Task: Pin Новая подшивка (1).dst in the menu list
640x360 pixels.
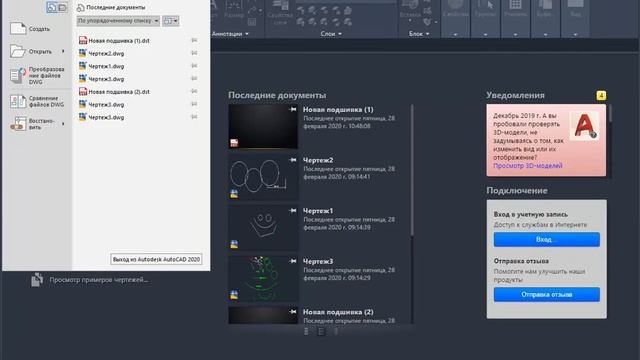Action: [x=194, y=40]
